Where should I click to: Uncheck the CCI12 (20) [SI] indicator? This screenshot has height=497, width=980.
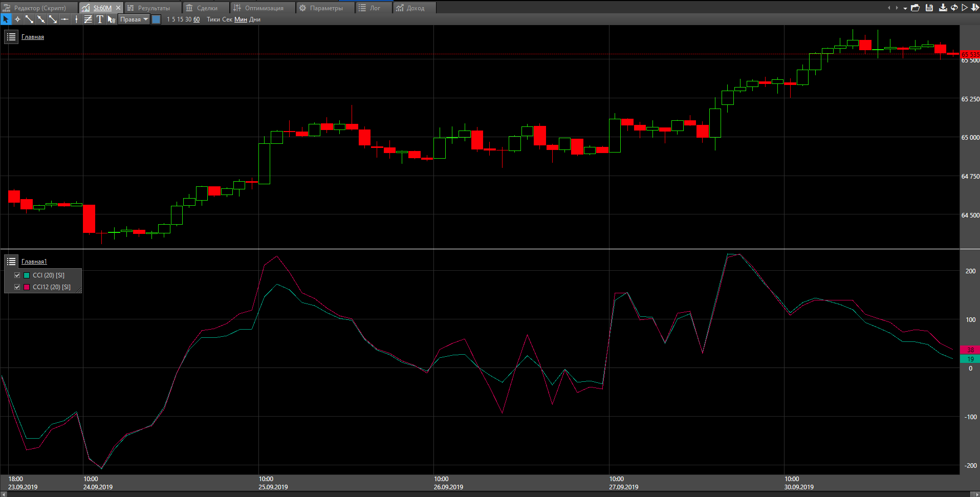click(x=17, y=287)
